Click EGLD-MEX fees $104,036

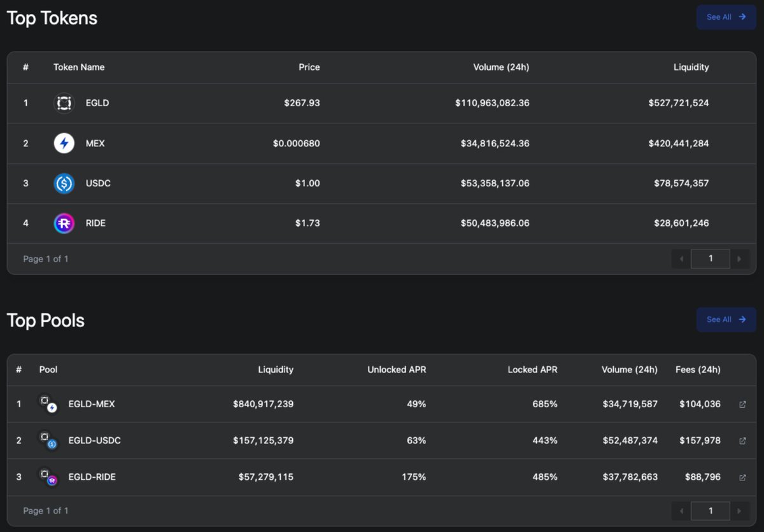pos(700,404)
